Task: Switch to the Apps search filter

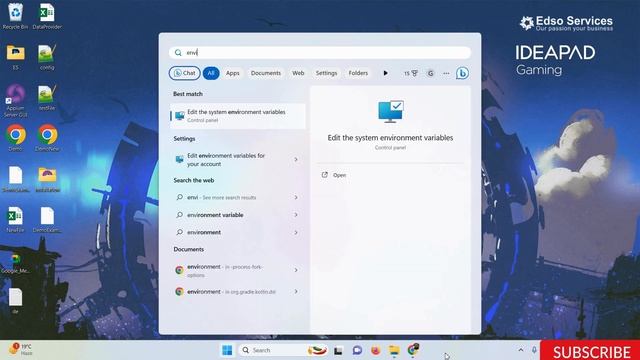Action: [233, 73]
